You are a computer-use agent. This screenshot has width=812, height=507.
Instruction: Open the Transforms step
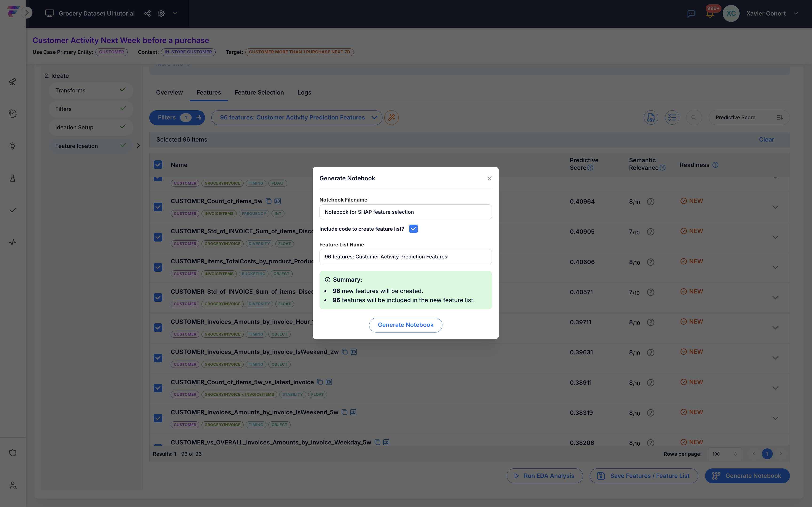(91, 90)
